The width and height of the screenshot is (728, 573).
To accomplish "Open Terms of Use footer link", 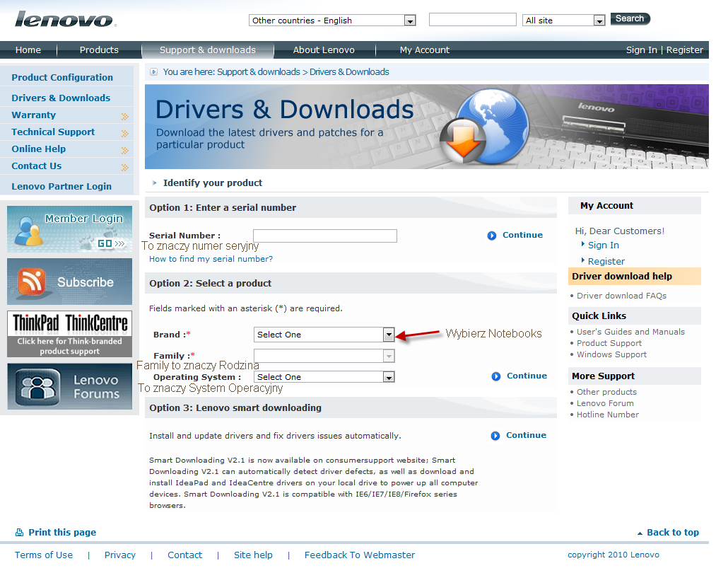I will click(44, 555).
